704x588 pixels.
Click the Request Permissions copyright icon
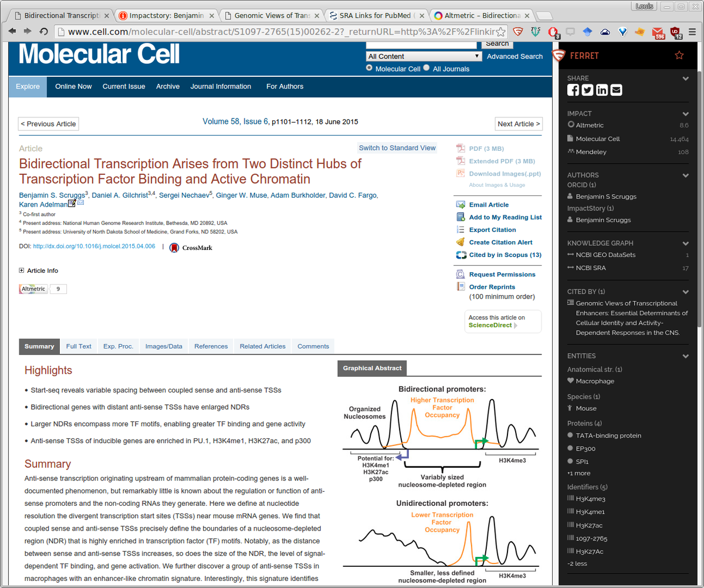(x=461, y=275)
